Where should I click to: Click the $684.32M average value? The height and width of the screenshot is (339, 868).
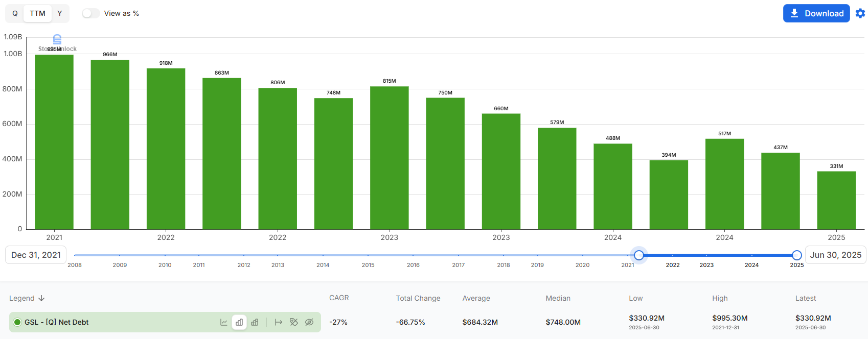click(x=480, y=322)
